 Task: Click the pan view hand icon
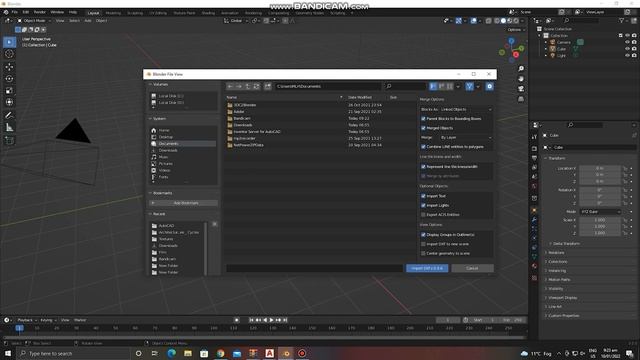(521, 79)
